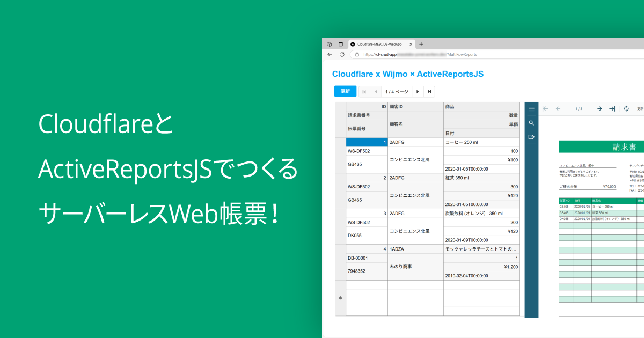
Task: Go to previous page in grid pager
Action: coord(376,92)
